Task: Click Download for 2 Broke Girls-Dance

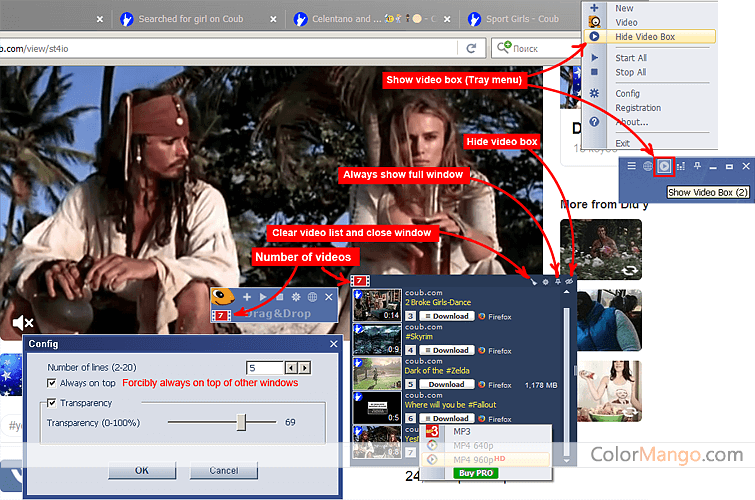Action: [446, 316]
